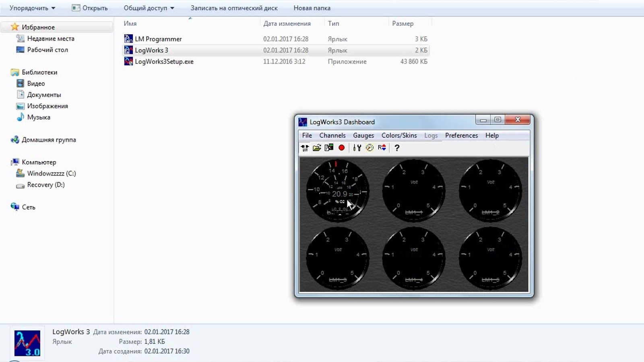
Task: Click the large LogWorks 3.0 details thumbnail
Action: (x=27, y=343)
